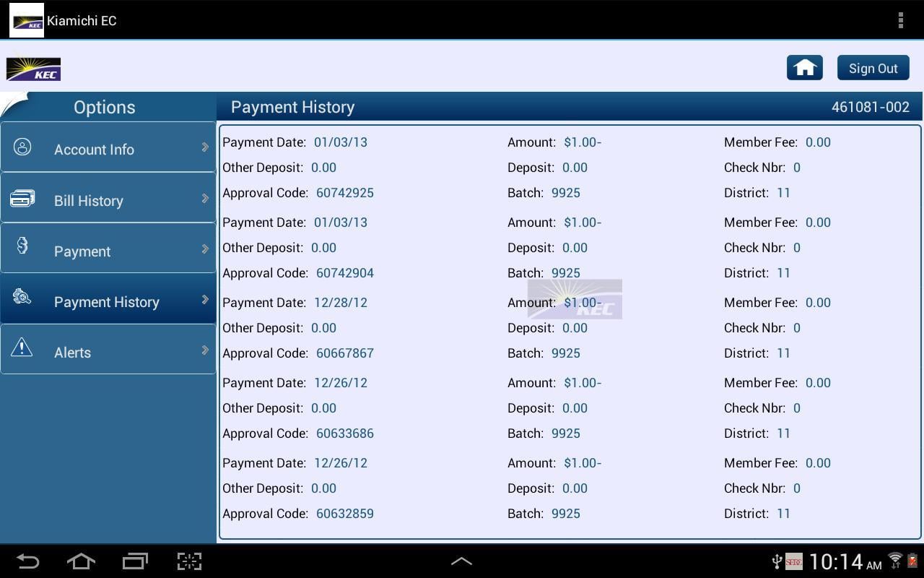
Task: Select approval code 60742925
Action: coord(345,193)
